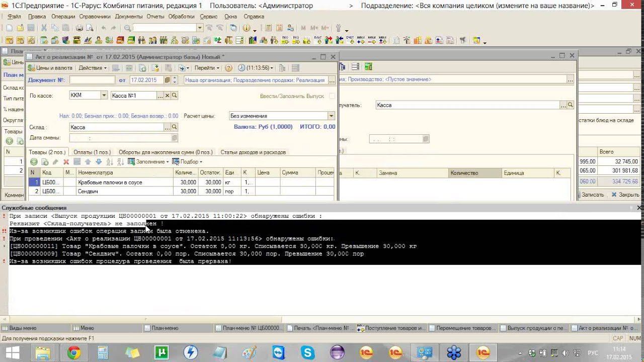Open the Перейти dropdown in Акт window

pos(207,68)
